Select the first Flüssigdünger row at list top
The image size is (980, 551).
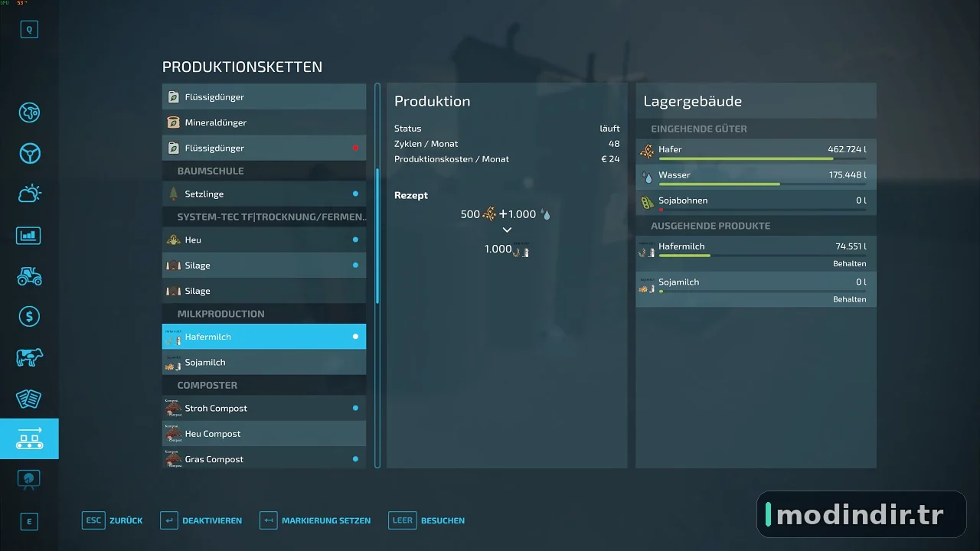264,97
